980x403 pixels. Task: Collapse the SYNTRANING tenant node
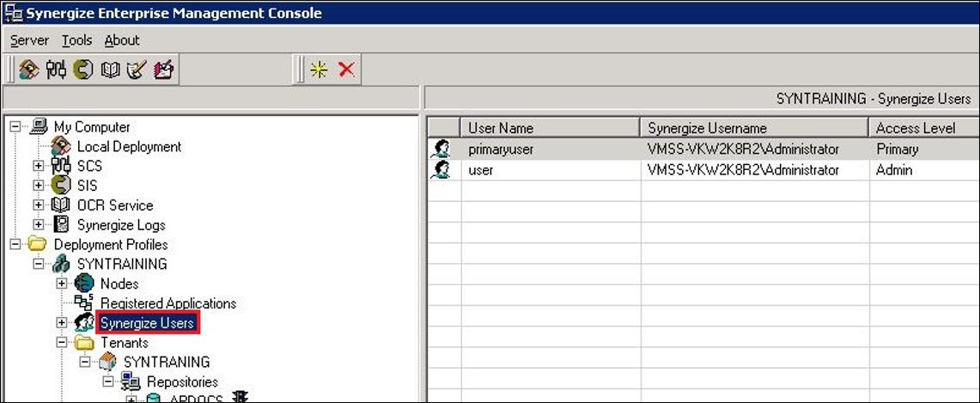(84, 362)
